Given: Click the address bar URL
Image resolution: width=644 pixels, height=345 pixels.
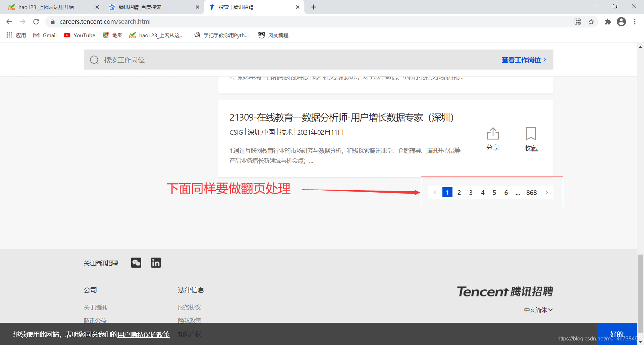Looking at the screenshot, I should (x=105, y=22).
